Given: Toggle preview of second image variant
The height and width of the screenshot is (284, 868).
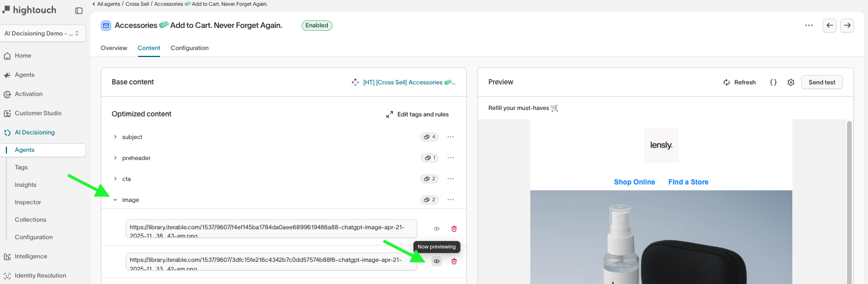Looking at the screenshot, I should point(437,261).
